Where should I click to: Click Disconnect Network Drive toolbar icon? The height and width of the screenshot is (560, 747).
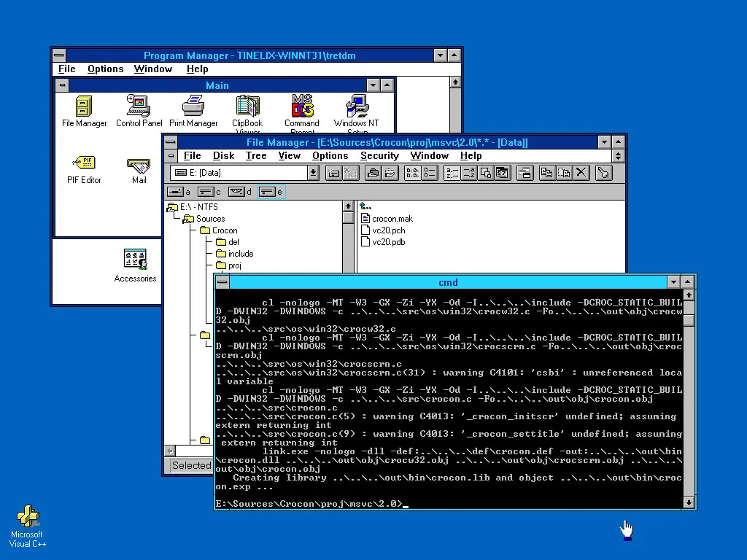coord(351,173)
